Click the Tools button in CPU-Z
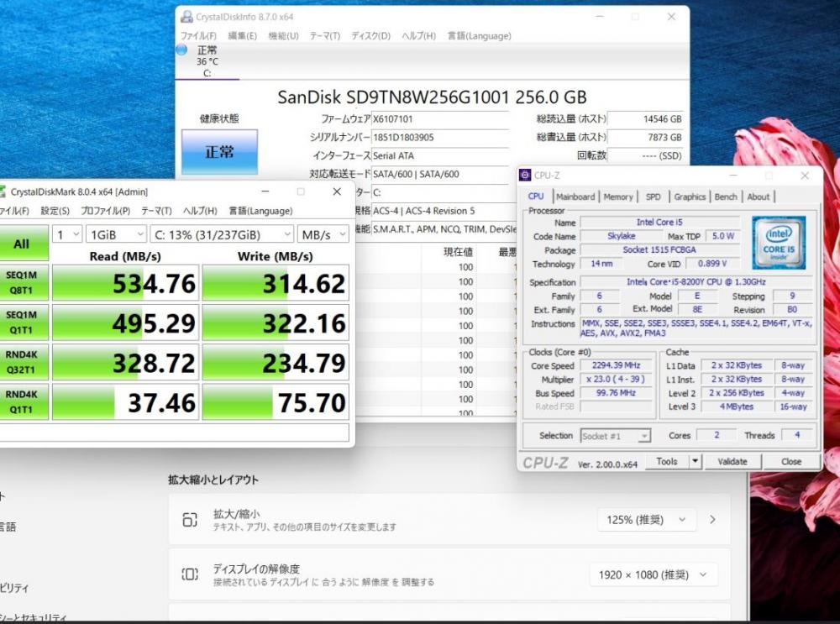Image resolution: width=840 pixels, height=624 pixels. (x=667, y=461)
